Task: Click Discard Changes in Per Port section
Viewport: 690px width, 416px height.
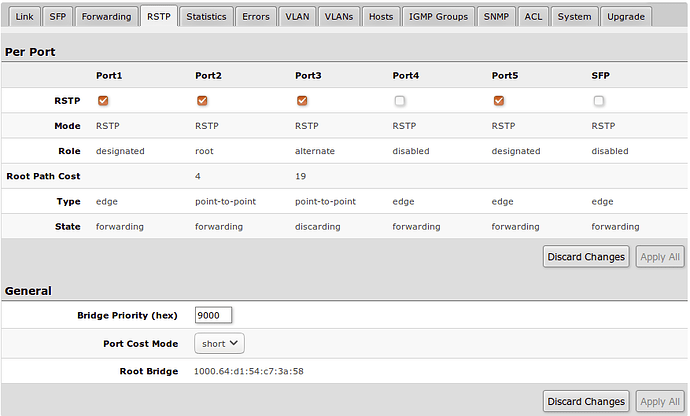Action: tap(586, 257)
